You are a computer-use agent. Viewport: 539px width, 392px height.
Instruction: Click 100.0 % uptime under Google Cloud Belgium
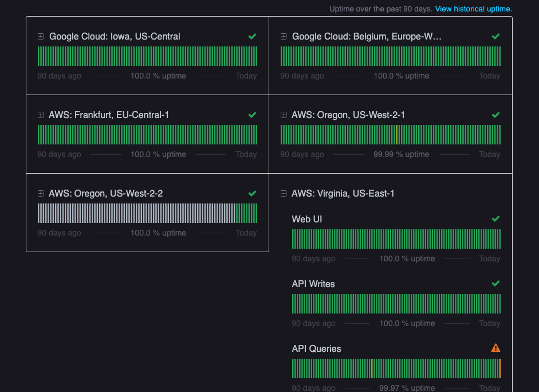401,76
